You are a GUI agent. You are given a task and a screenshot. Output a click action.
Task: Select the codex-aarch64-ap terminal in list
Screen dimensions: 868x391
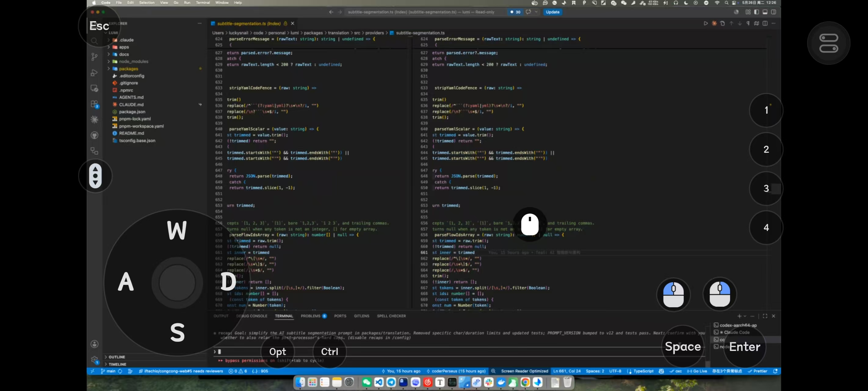pos(738,325)
